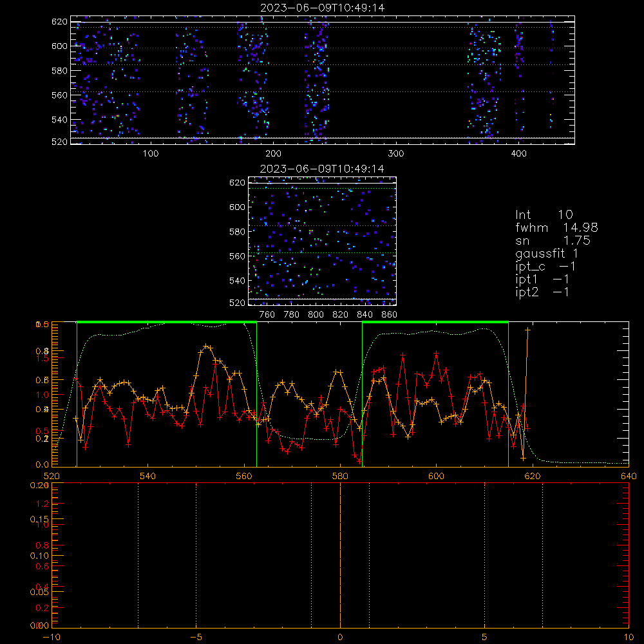
Task: Select the '540' y-axis label of the top image
Action: pyautogui.click(x=59, y=120)
